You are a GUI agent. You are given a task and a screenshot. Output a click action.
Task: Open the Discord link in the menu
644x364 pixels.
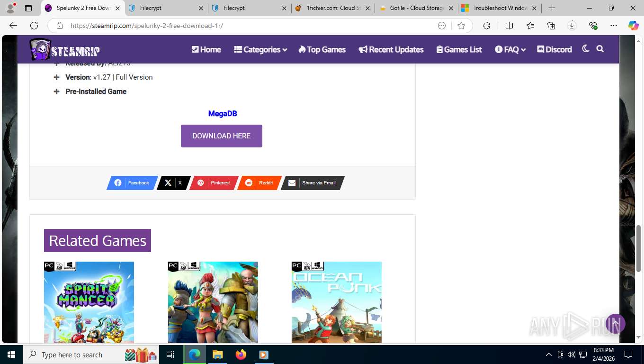pyautogui.click(x=555, y=49)
